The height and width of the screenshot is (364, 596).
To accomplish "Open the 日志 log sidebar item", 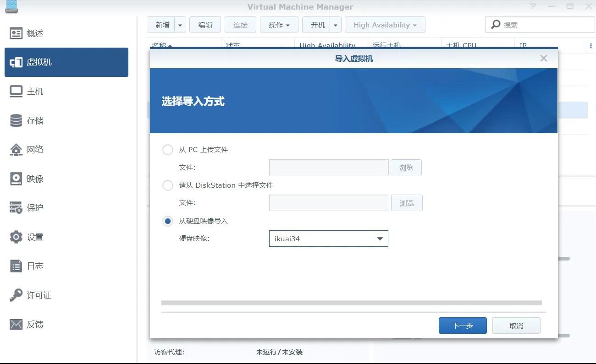I will point(35,266).
